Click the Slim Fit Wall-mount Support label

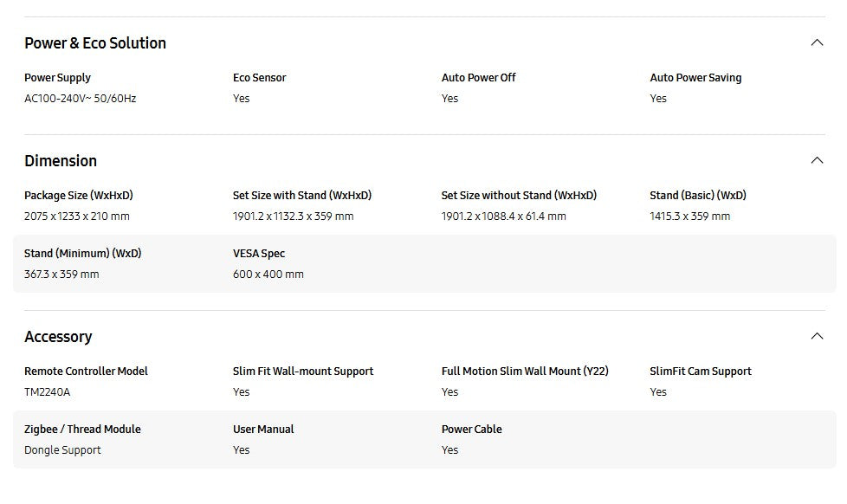tap(303, 372)
